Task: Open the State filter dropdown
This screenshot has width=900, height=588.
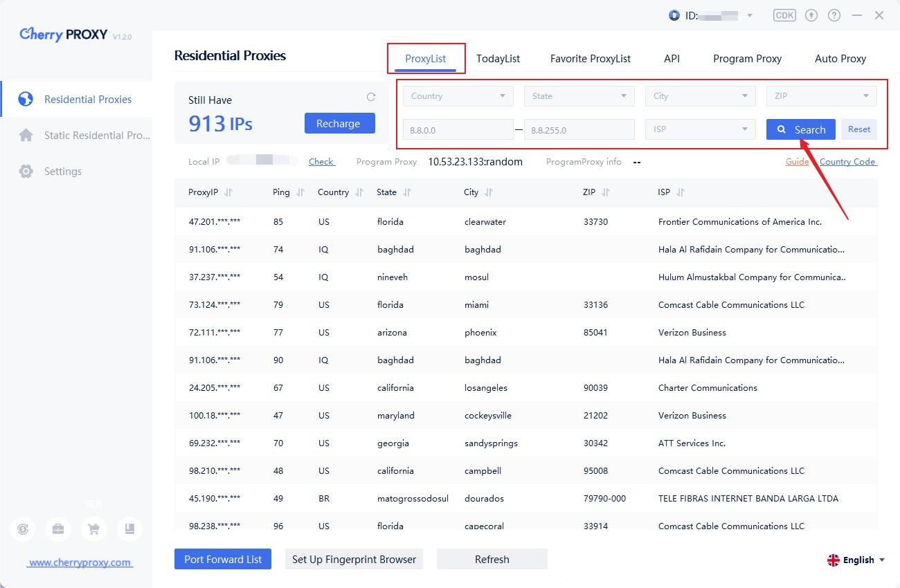Action: point(579,96)
